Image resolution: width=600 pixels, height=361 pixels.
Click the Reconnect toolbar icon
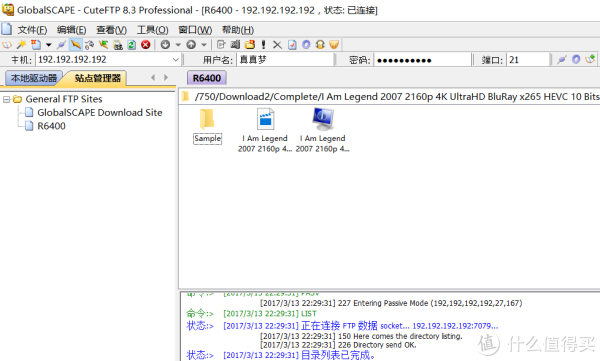click(90, 45)
